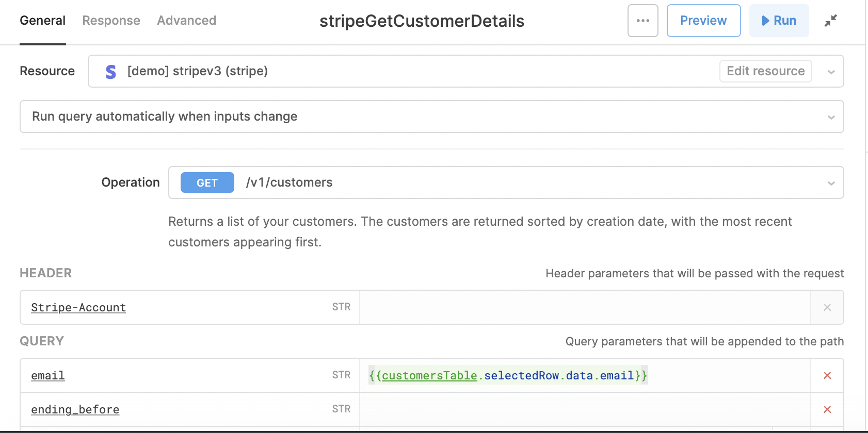Click the QUERY section label

point(42,341)
